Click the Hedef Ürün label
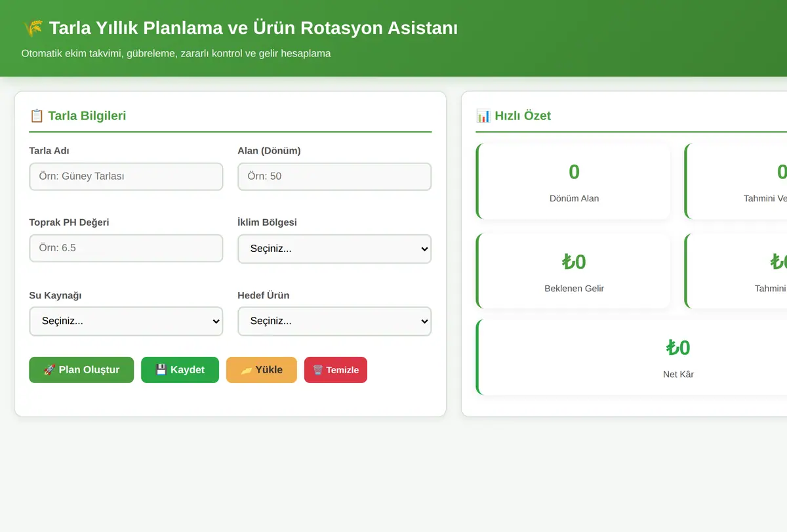The image size is (787, 532). pos(264,295)
